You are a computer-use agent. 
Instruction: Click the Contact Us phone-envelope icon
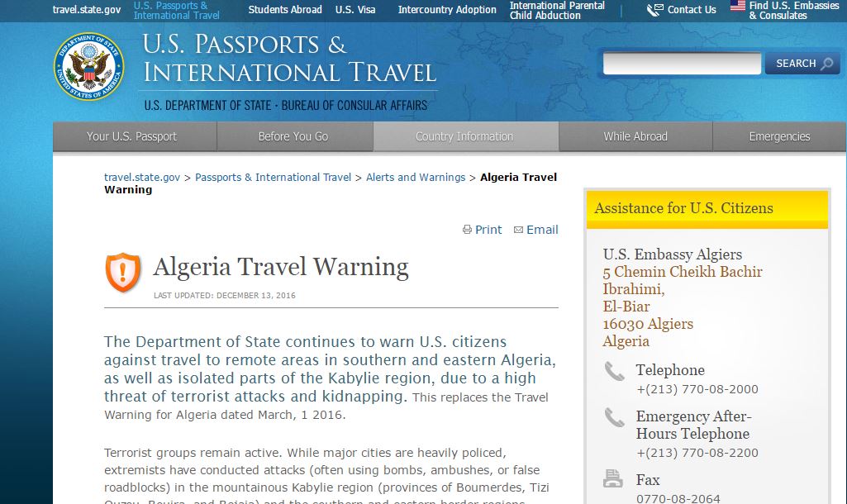tap(655, 9)
